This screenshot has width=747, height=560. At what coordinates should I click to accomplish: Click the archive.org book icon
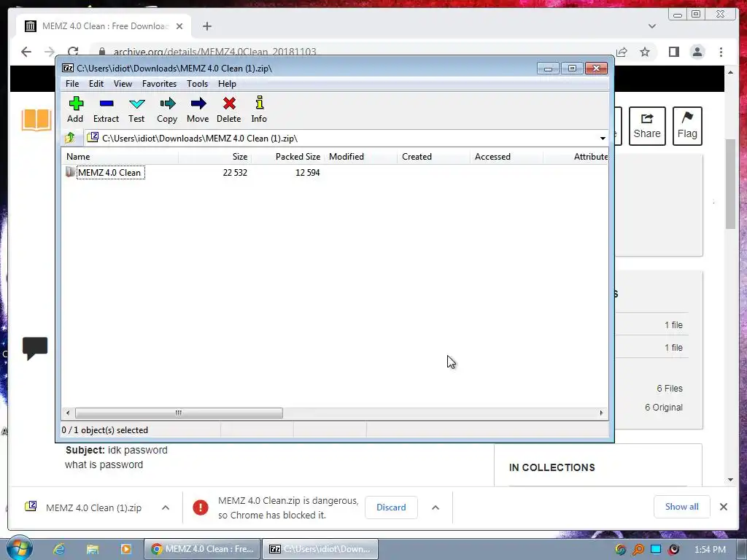(x=36, y=120)
